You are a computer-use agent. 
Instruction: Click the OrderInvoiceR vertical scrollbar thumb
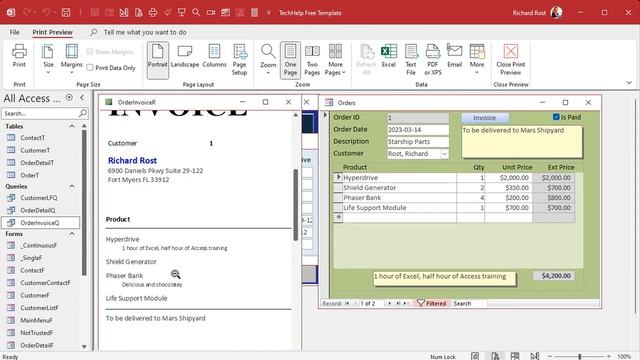click(296, 204)
